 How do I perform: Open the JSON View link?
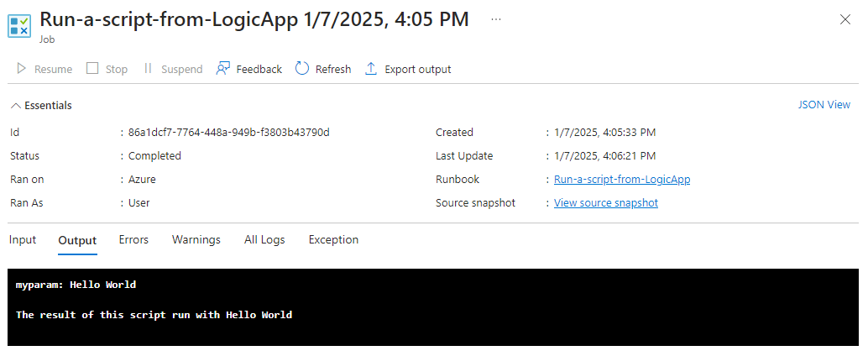coord(824,105)
